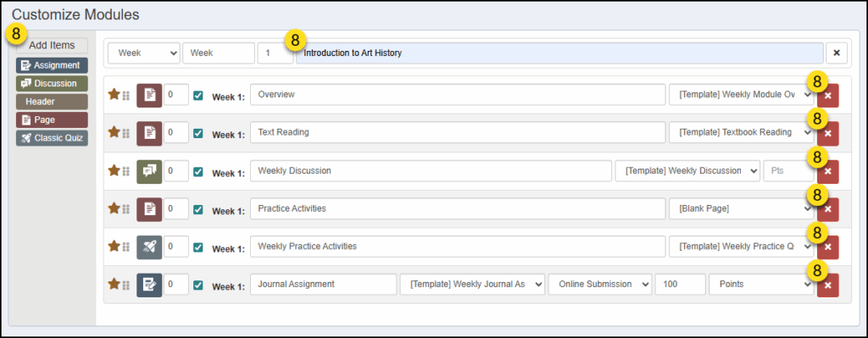Open the Weekly Discussion template dropdown

tap(687, 171)
